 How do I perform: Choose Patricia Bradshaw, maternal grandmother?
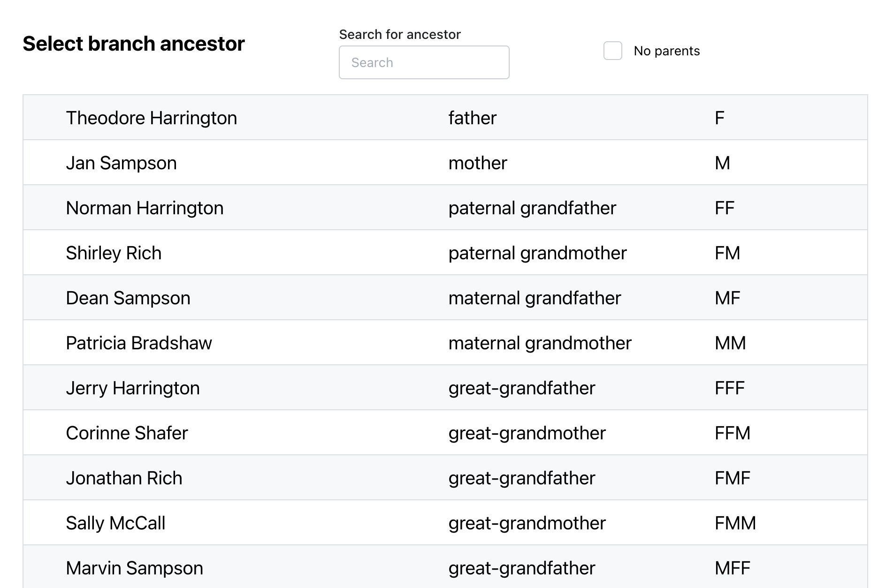pyautogui.click(x=139, y=343)
